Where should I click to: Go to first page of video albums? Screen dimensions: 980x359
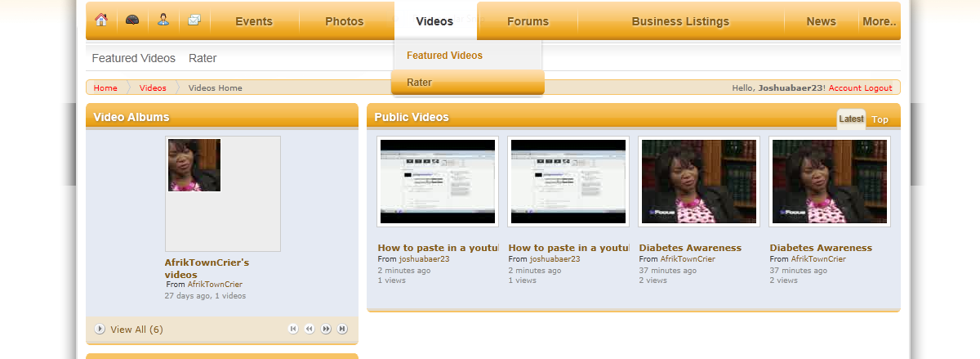[293, 329]
